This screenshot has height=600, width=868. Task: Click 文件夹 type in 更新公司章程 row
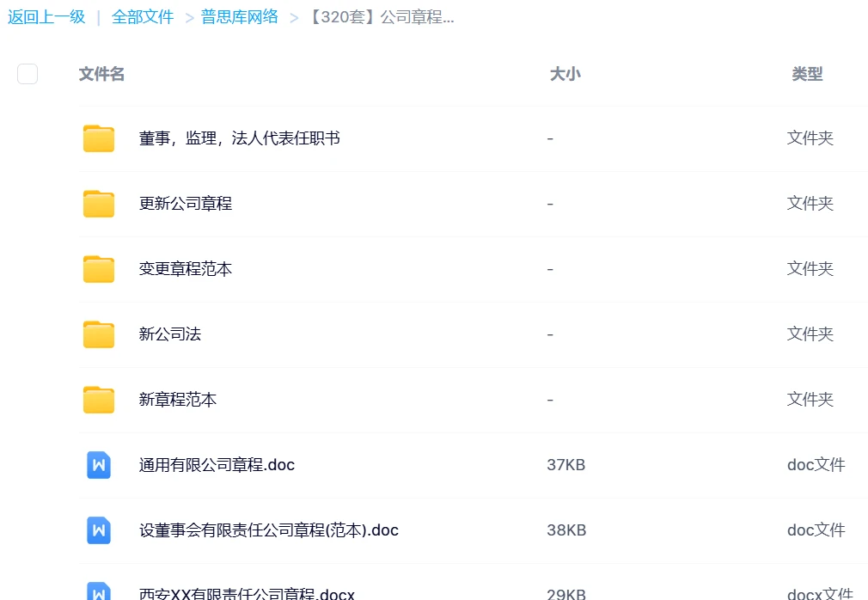click(810, 204)
